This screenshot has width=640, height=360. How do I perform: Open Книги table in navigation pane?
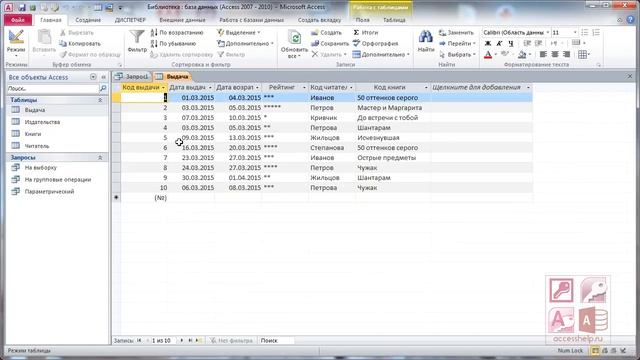pos(33,134)
